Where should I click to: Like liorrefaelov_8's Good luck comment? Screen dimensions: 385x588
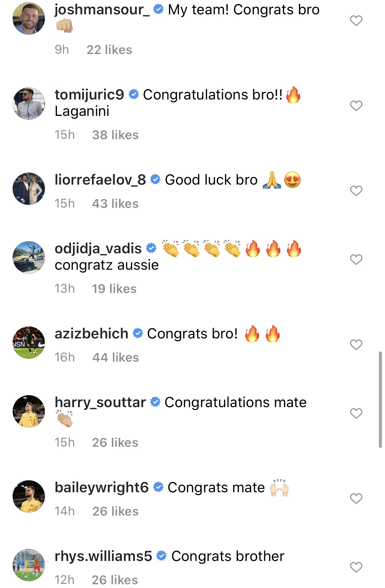point(356,191)
